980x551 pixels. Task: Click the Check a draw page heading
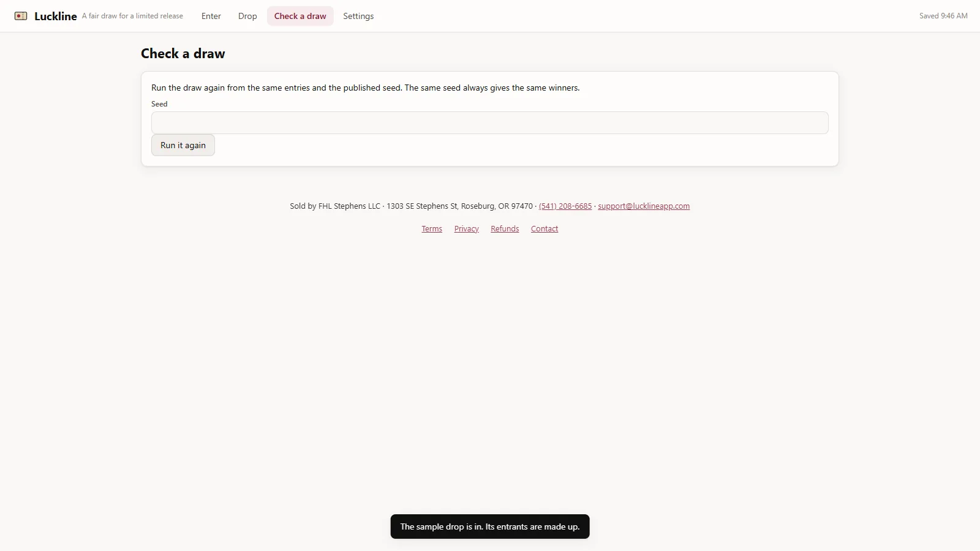tap(183, 53)
